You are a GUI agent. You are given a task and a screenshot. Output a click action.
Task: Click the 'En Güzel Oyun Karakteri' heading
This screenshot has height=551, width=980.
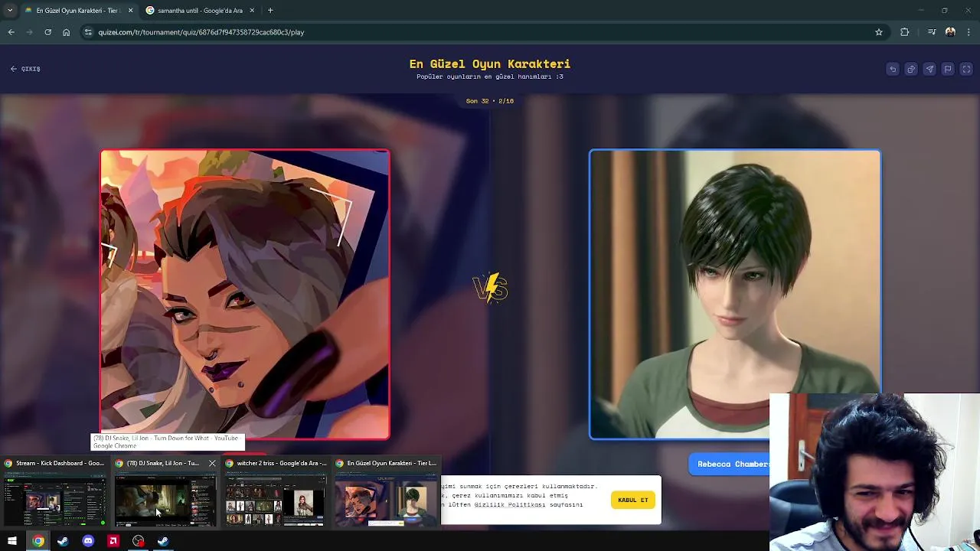(490, 64)
